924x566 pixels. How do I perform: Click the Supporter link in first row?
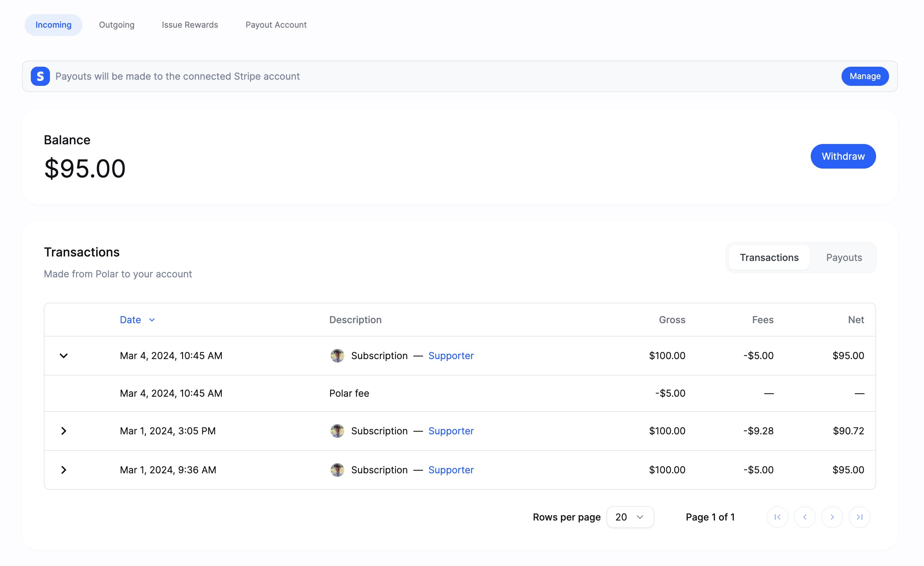click(451, 356)
